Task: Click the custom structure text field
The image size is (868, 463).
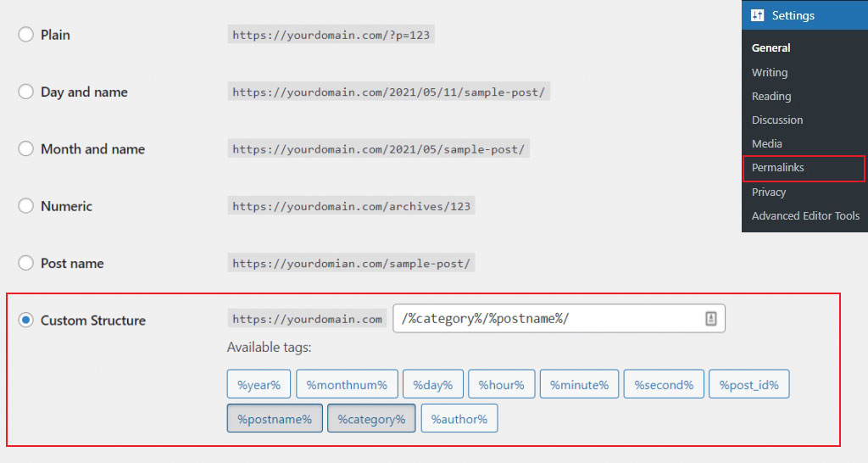Action: pyautogui.click(x=559, y=319)
